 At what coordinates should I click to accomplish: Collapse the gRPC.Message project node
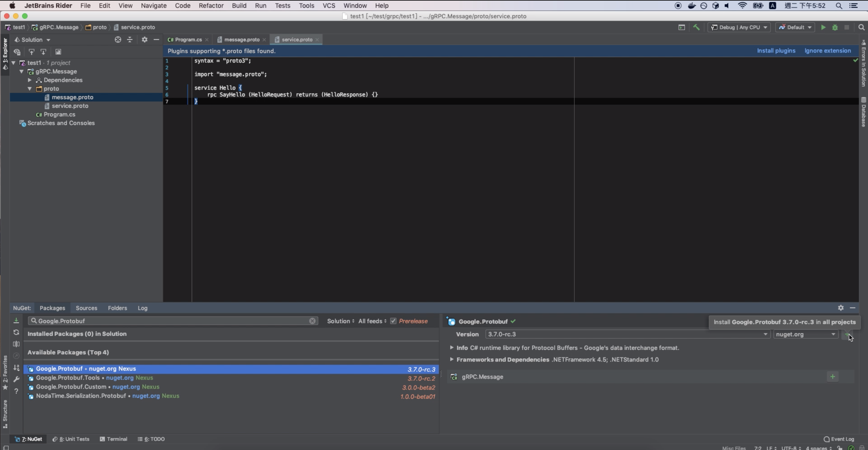click(x=21, y=71)
